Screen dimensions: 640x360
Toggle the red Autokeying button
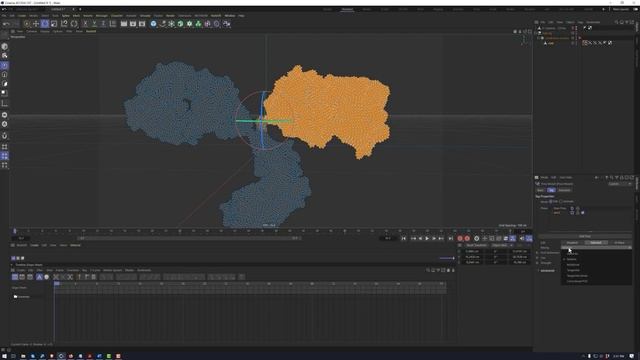467,238
